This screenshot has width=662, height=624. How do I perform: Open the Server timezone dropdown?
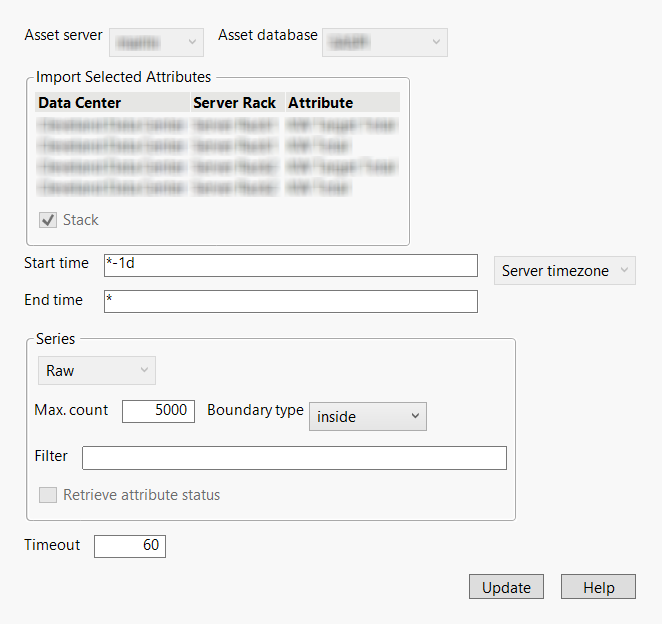pyautogui.click(x=564, y=271)
